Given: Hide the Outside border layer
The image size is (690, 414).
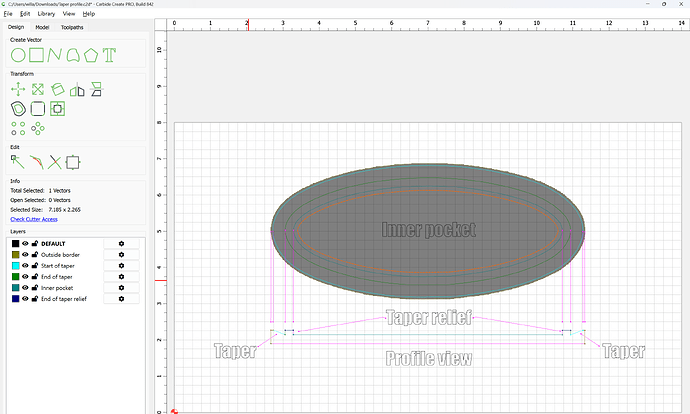Looking at the screenshot, I should pyautogui.click(x=26, y=255).
